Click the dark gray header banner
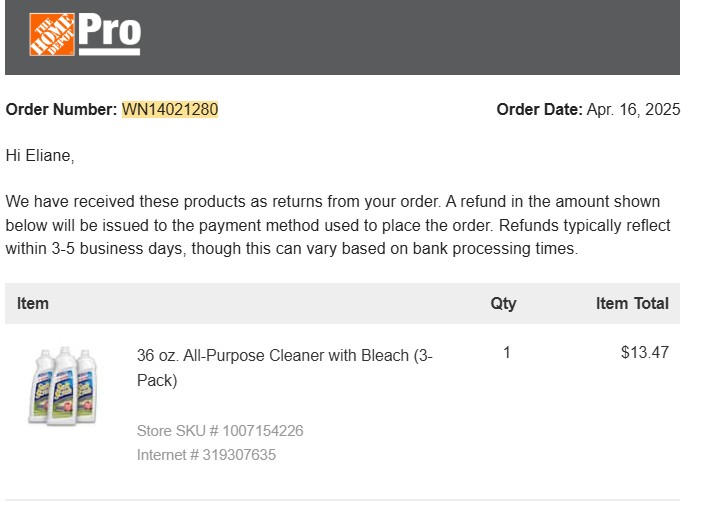The image size is (702, 516). 400,37
